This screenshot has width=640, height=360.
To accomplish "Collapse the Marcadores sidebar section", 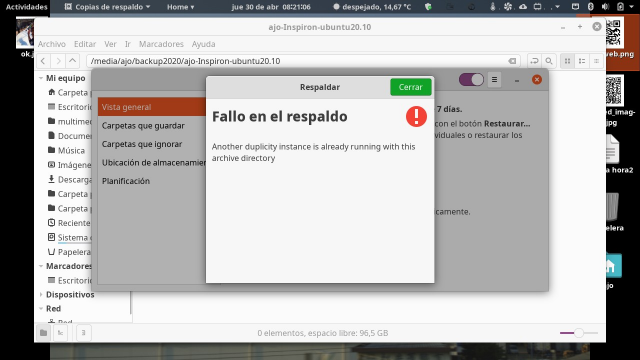I will click(41, 266).
